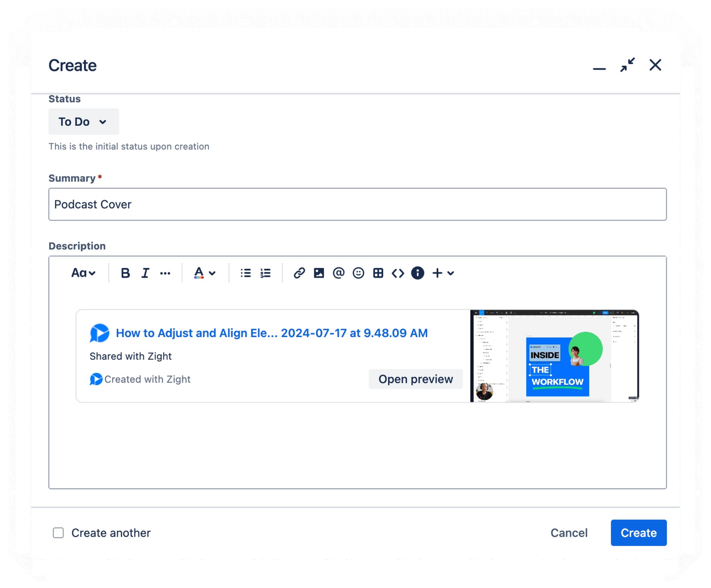
Task: Click the Zight logo beside video title
Action: point(99,333)
